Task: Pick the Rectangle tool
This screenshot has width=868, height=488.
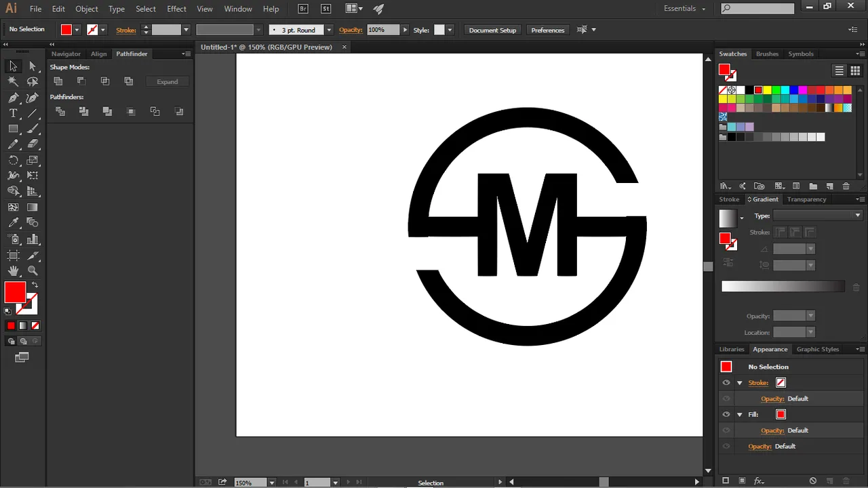Action: 13,129
